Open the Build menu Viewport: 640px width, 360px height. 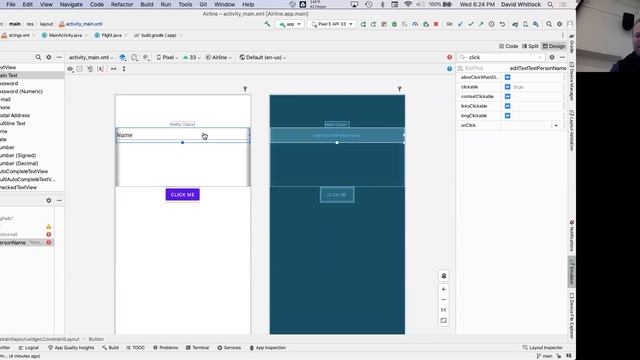147,4
